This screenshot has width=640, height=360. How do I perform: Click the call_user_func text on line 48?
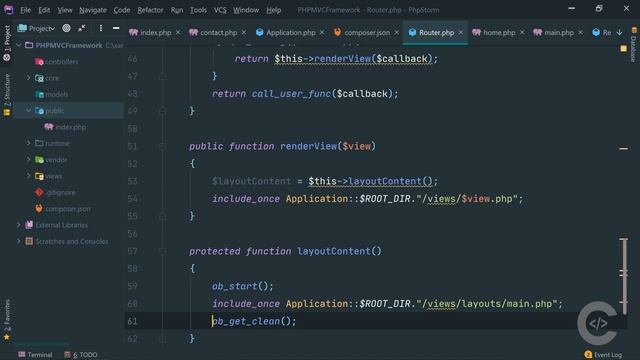click(x=291, y=94)
